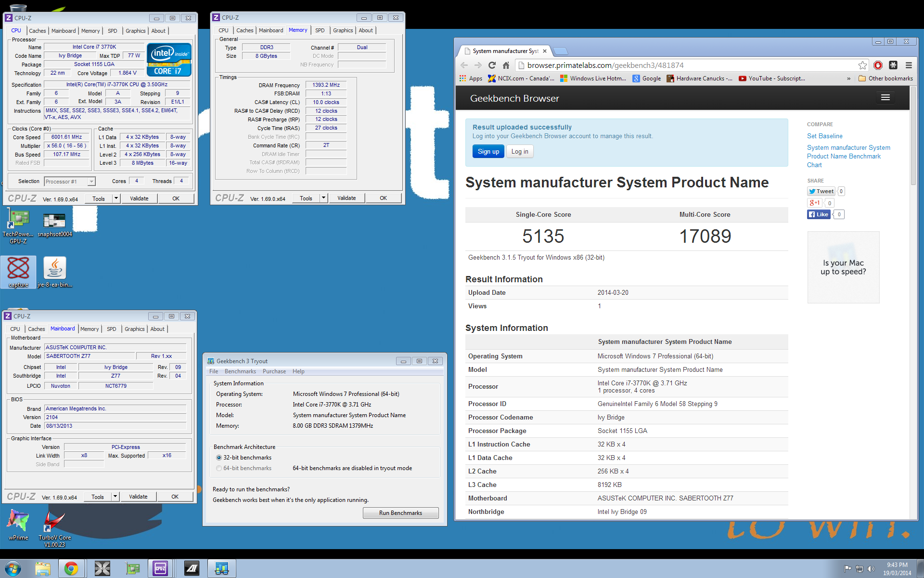Select 64-bit benchmarks radio button

tap(219, 468)
